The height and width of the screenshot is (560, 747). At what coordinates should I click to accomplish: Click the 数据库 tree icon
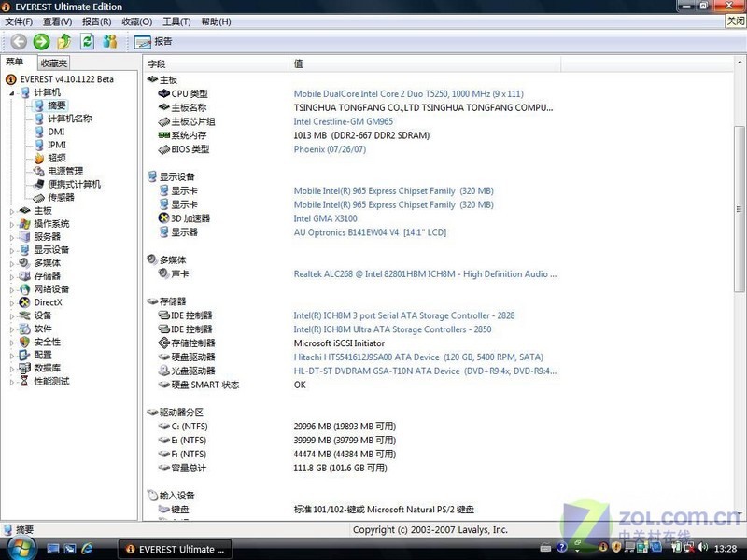pos(24,368)
